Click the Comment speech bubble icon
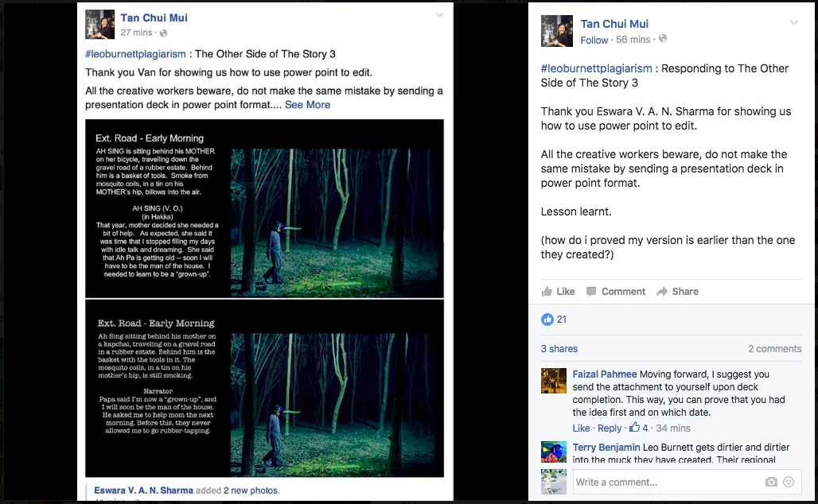818x504 pixels. [591, 292]
